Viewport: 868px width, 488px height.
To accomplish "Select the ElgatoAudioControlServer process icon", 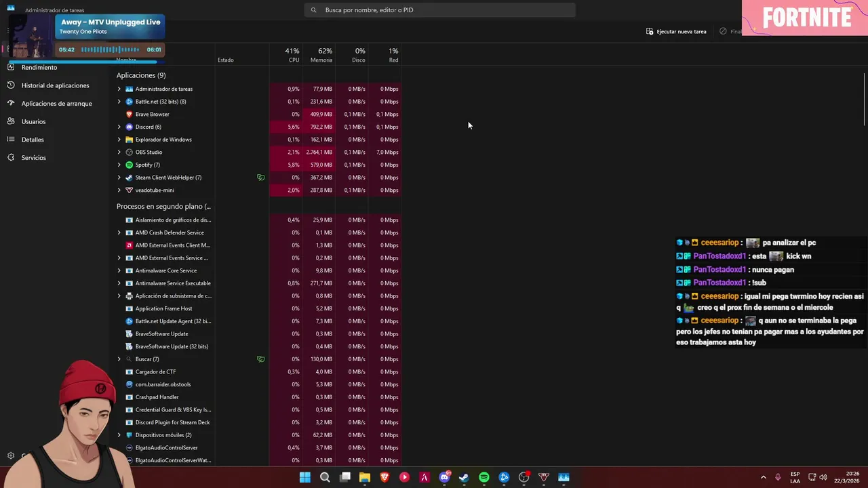I will (130, 447).
